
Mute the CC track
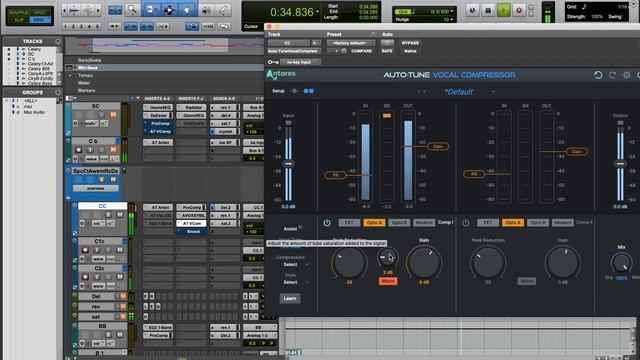120,214
